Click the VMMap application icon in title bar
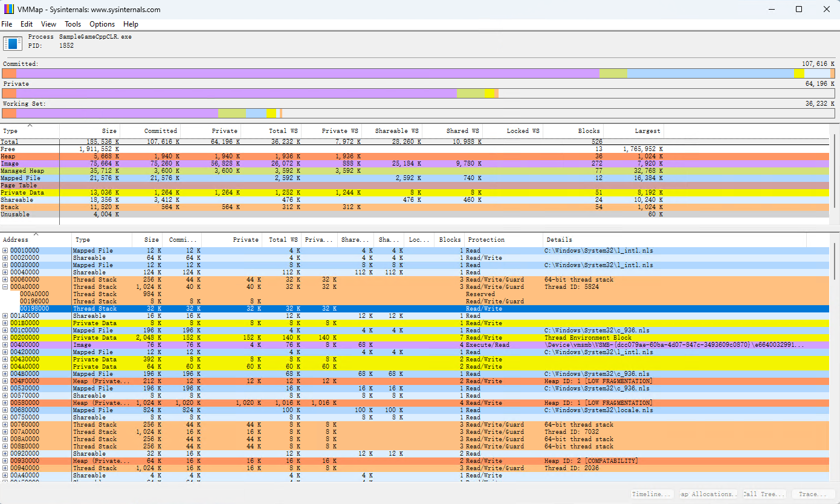 tap(8, 9)
